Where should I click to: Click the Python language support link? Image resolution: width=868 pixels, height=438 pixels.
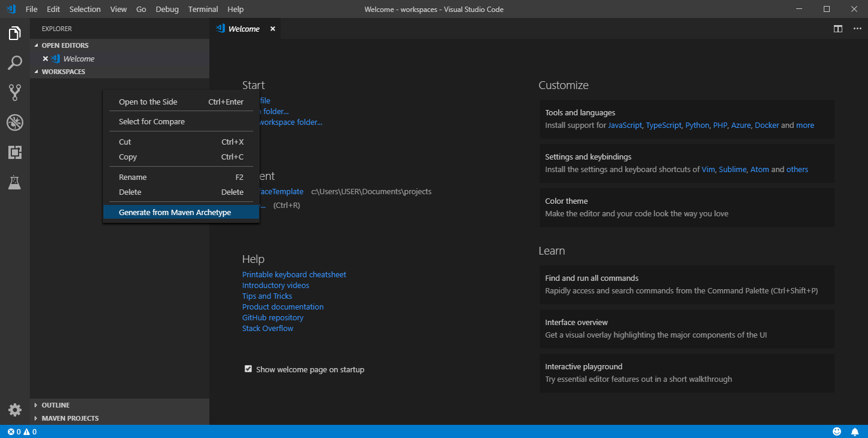click(x=697, y=125)
